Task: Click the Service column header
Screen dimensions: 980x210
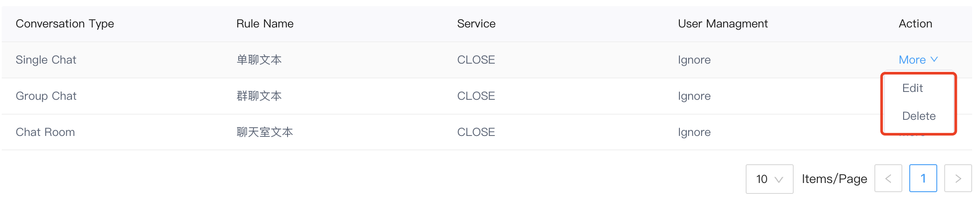Action: (476, 24)
